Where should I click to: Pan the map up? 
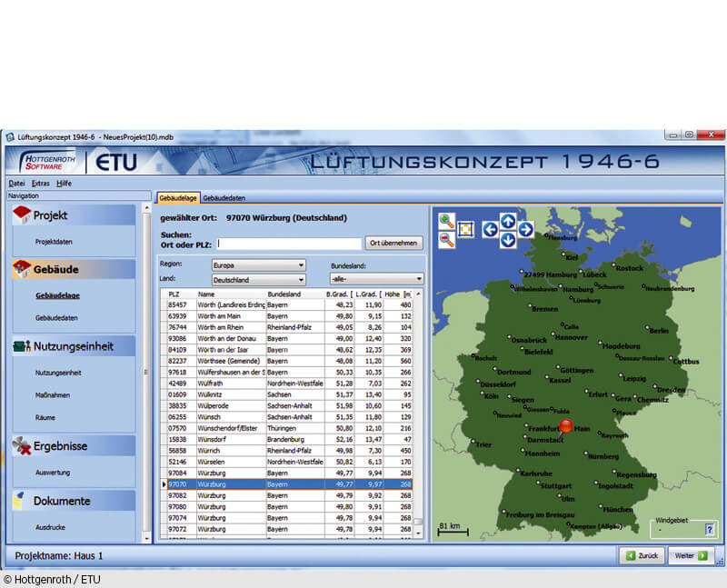point(508,221)
